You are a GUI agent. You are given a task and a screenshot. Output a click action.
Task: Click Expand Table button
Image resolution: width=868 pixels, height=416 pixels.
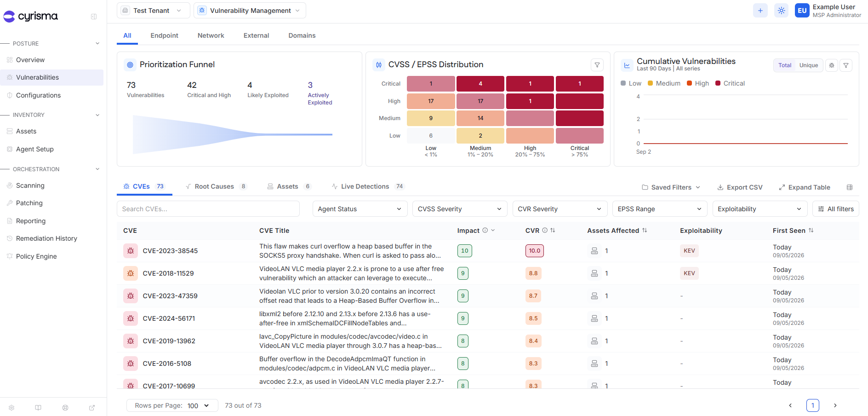805,187
